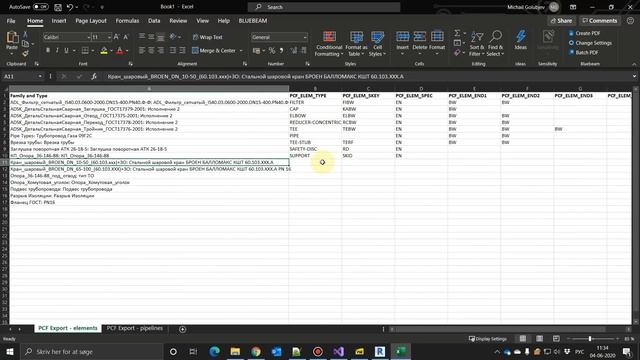This screenshot has width=640, height=360.
Task: Click the Borders icon
Action: click(x=85, y=51)
